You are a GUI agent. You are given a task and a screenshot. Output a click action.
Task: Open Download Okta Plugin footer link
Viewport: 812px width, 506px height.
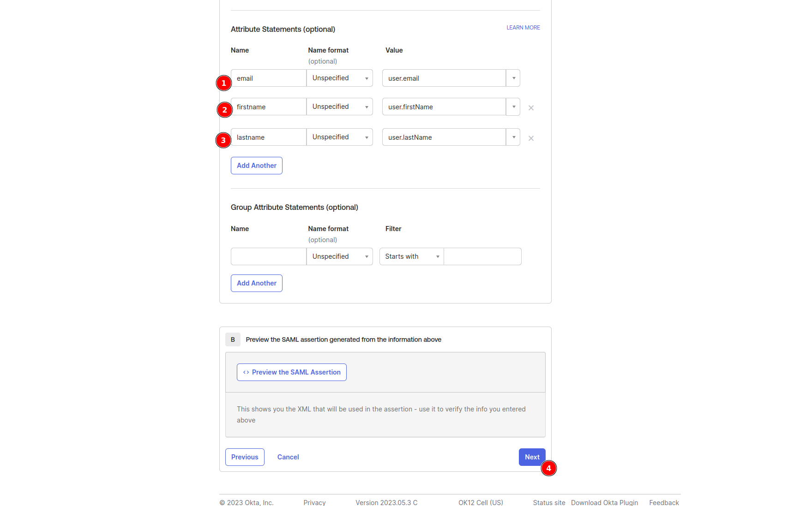pos(604,502)
